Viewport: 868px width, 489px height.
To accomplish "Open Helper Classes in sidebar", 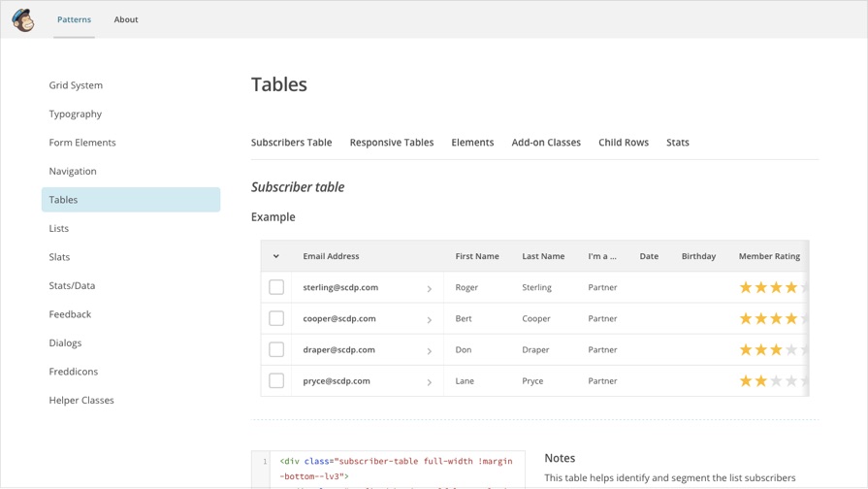I will tap(81, 400).
